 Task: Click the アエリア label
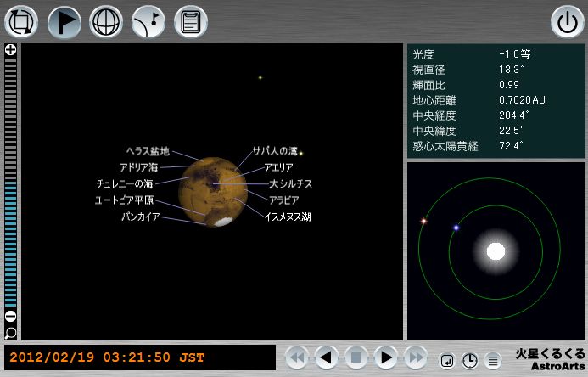[278, 167]
